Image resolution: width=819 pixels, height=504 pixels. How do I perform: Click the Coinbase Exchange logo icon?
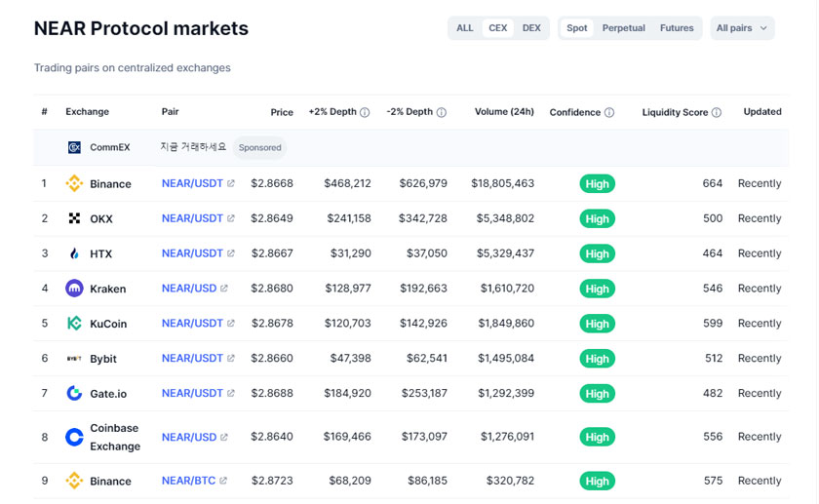point(74,437)
